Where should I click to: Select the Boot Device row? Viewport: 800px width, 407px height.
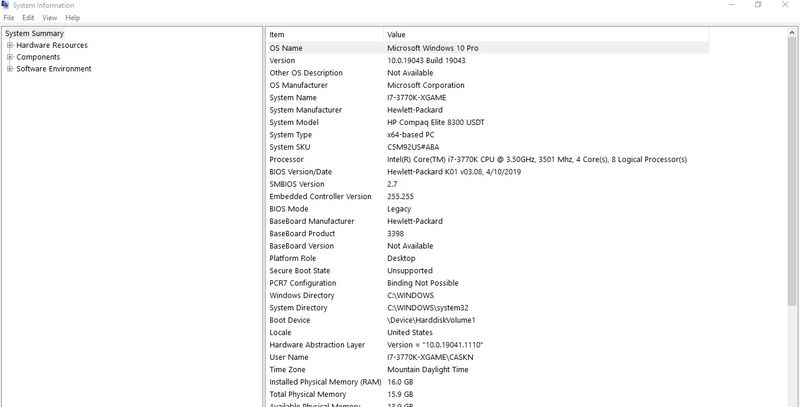click(x=487, y=320)
